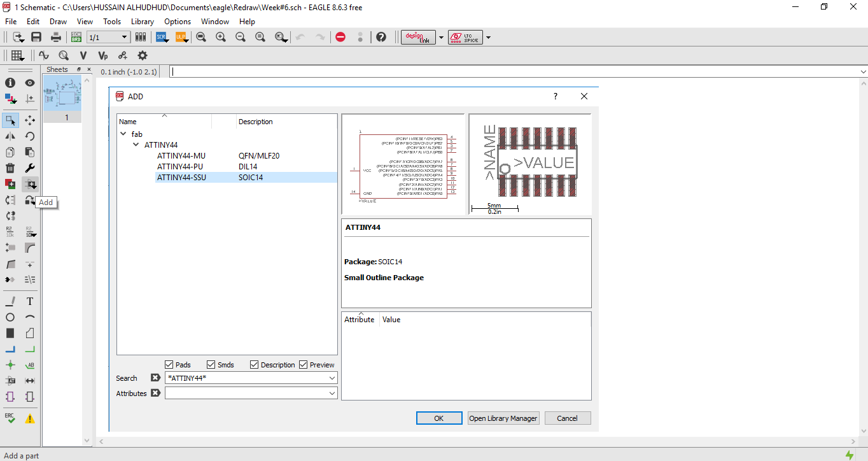The image size is (868, 461).
Task: Click the LTC Spice icon
Action: [x=465, y=37]
